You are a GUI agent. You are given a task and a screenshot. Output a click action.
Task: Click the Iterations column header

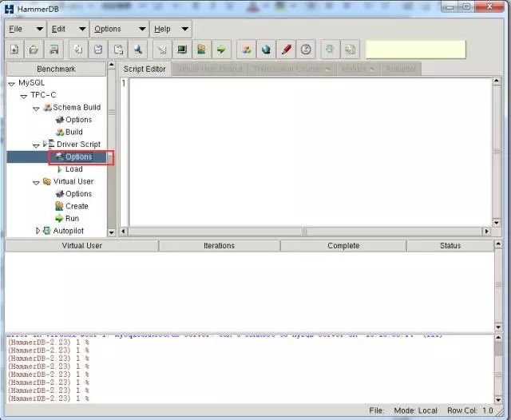pyautogui.click(x=219, y=246)
